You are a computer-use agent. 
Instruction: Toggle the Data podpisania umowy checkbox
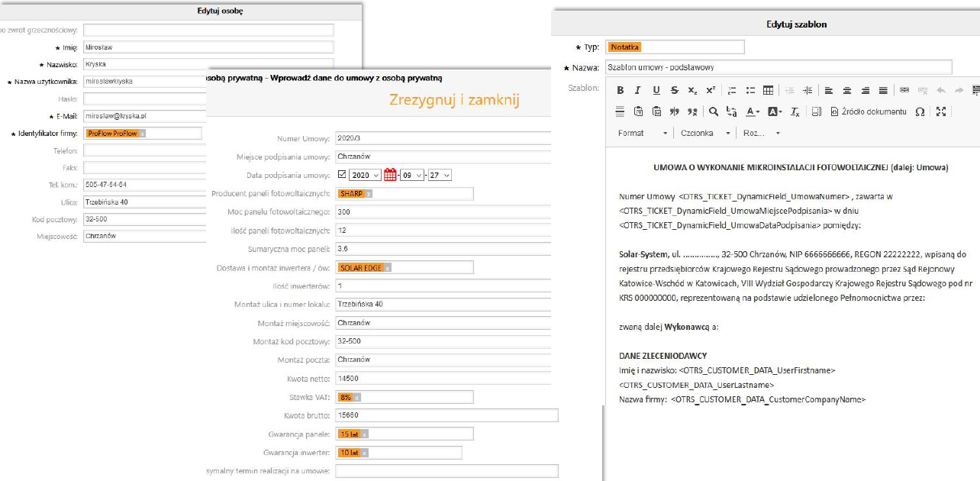click(x=341, y=175)
